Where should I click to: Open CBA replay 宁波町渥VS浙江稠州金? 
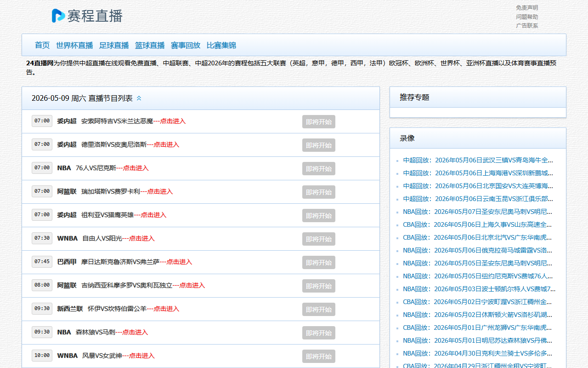477,302
